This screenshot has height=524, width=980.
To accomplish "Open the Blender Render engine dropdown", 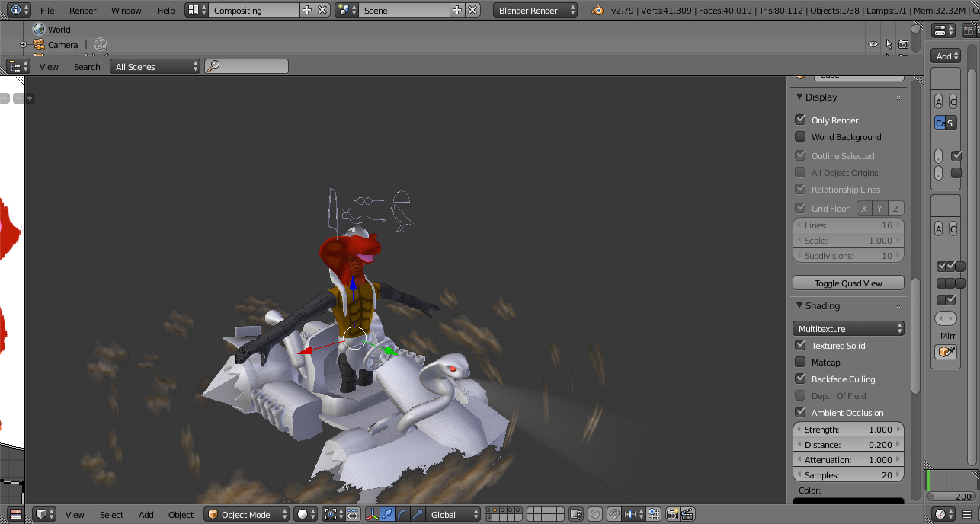I will pos(535,11).
